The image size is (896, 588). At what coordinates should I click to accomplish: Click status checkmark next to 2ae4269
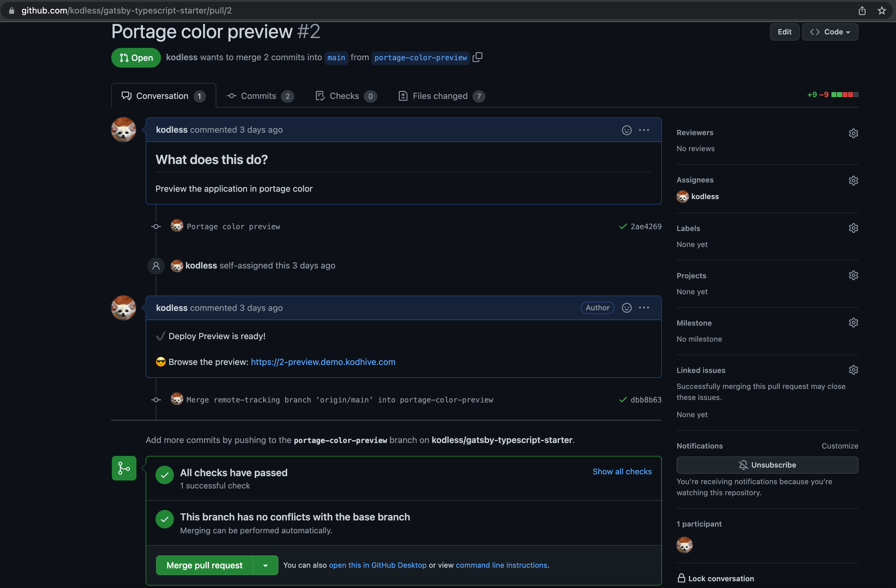623,226
